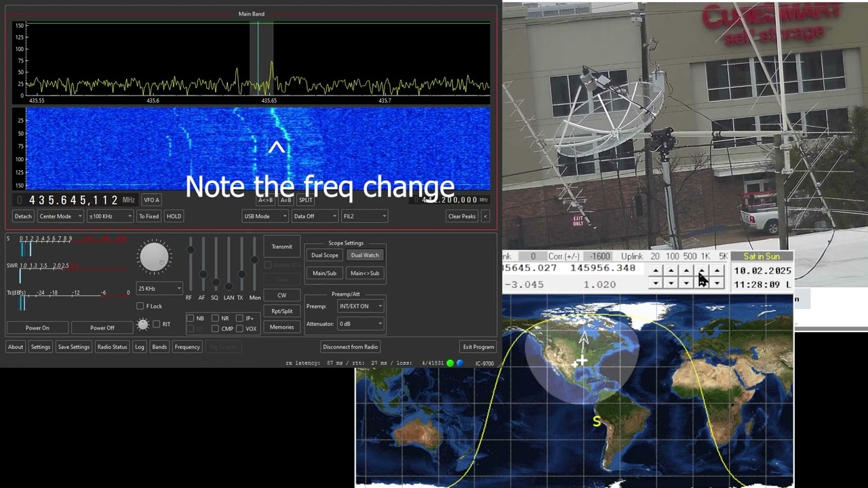
Task: Open the Log view
Action: (140, 347)
